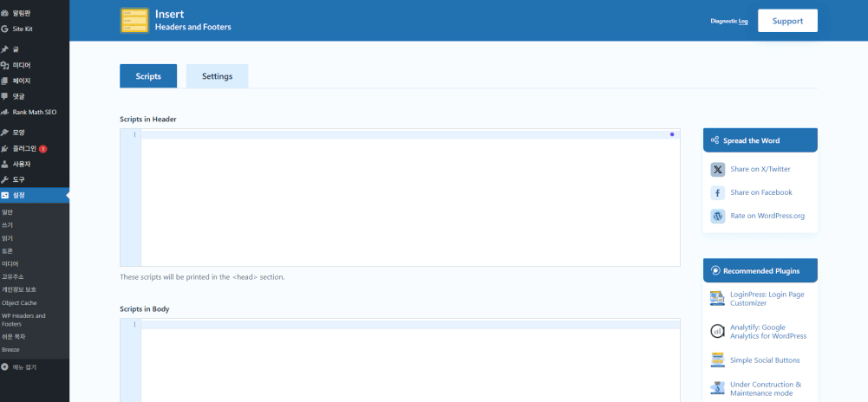The height and width of the screenshot is (402, 868).
Task: Click the 설정 settings icon in sidebar
Action: 4,195
